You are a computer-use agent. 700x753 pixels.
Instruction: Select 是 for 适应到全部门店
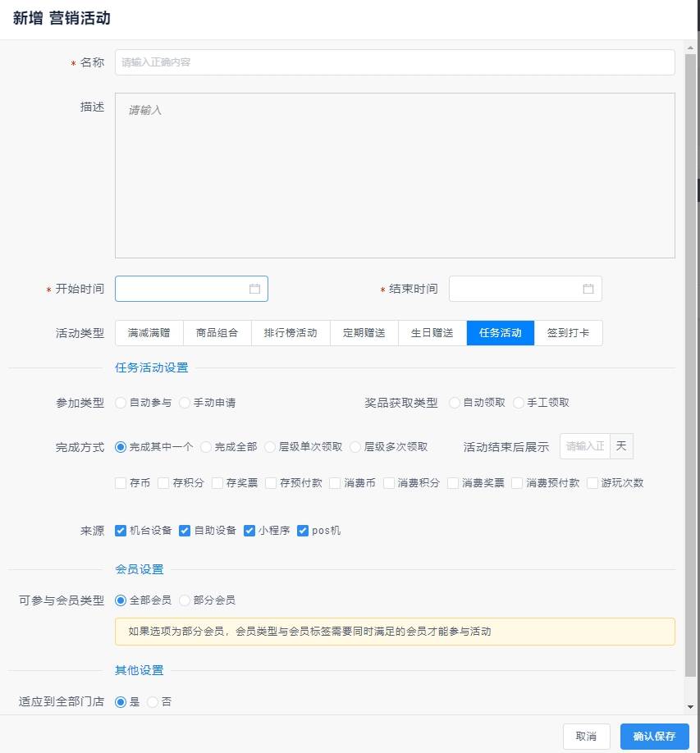coord(121,702)
